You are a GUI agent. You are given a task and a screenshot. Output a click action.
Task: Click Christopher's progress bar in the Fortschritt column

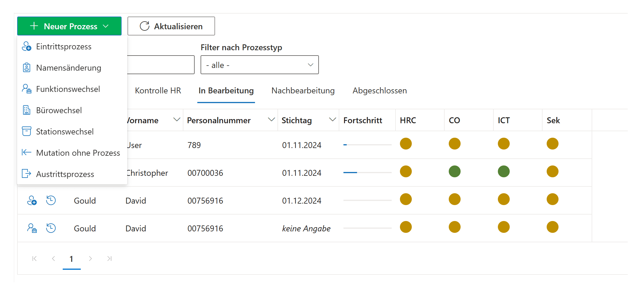coord(367,173)
